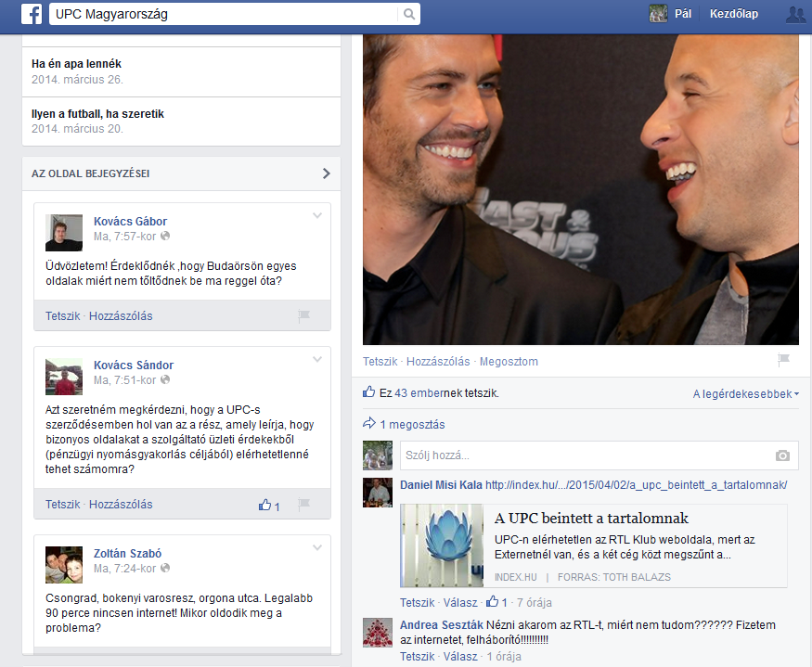This screenshot has width=812, height=667.
Task: Open the index.hu URL in Daniel's comment
Action: [x=636, y=485]
